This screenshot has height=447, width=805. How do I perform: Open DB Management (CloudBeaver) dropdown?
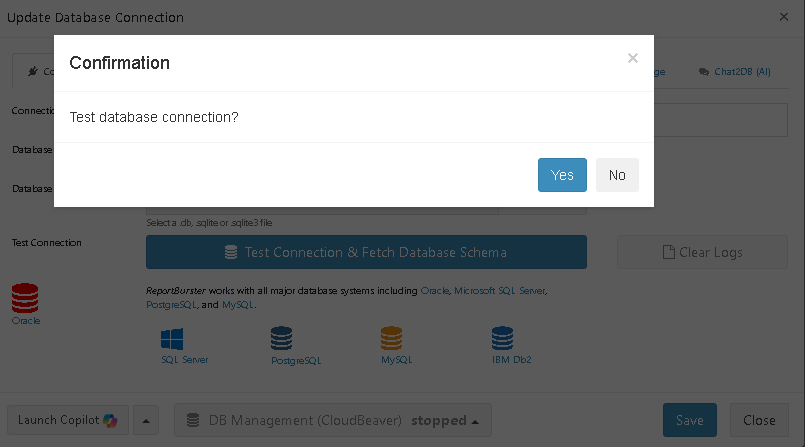pos(333,421)
